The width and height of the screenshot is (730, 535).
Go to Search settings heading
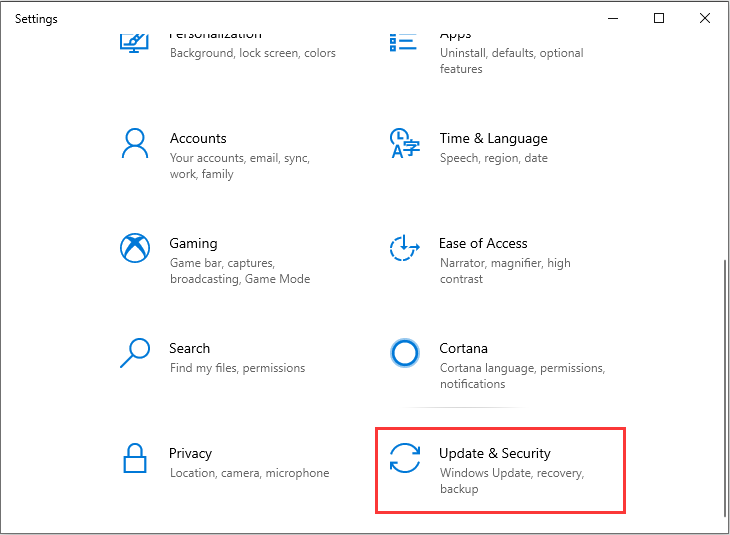(x=189, y=348)
